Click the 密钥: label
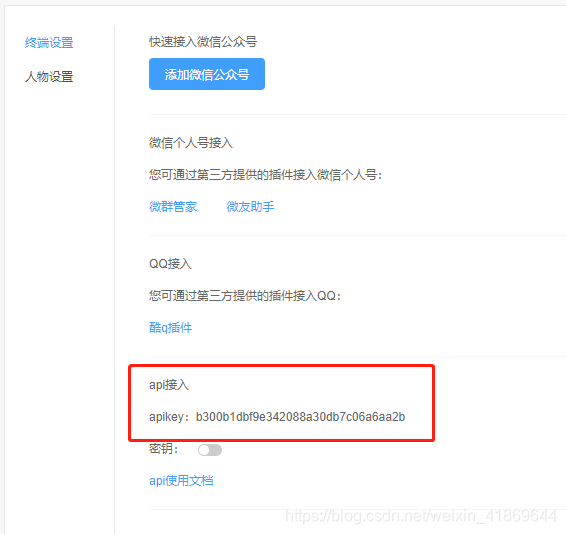 tap(164, 449)
